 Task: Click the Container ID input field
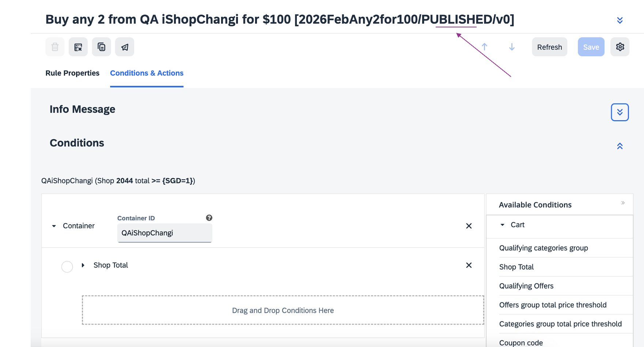[164, 233]
